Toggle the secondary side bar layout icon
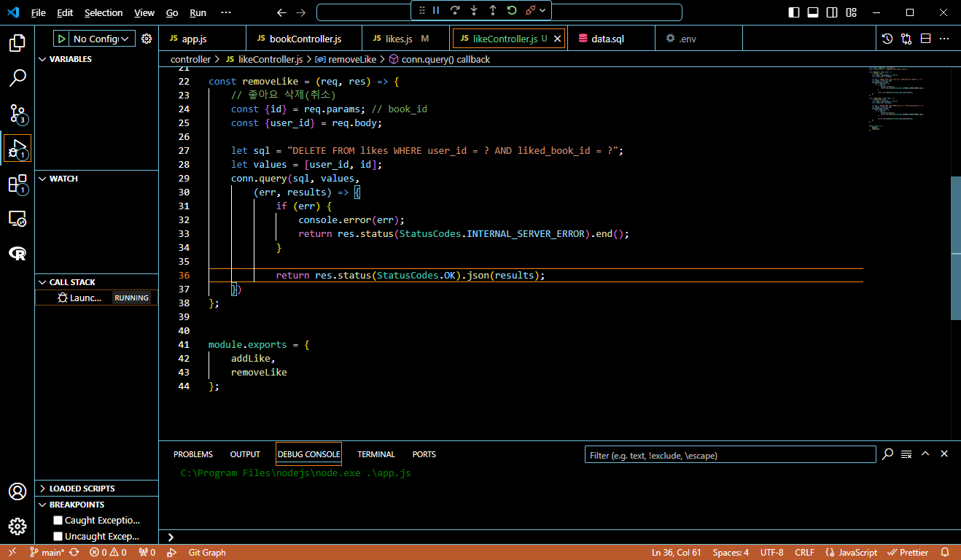The image size is (961, 560). pyautogui.click(x=833, y=12)
